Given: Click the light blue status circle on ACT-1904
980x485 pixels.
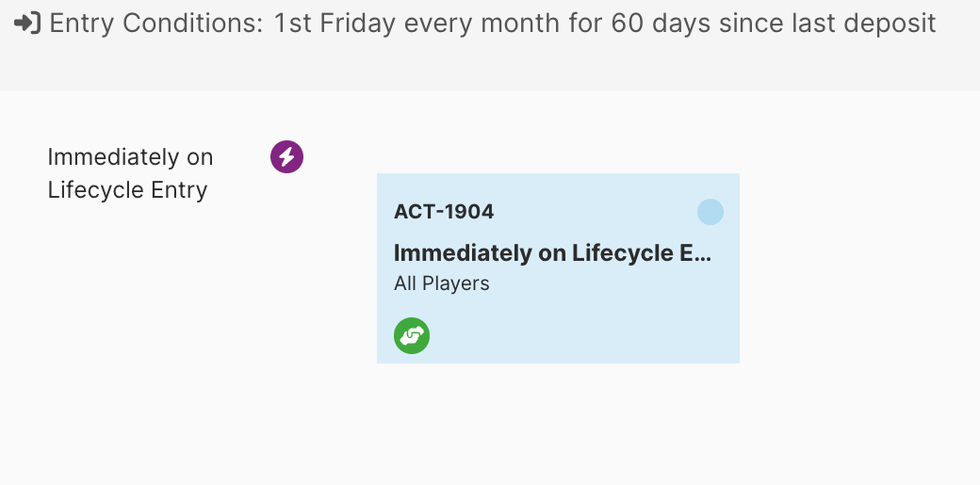Looking at the screenshot, I should click(710, 212).
